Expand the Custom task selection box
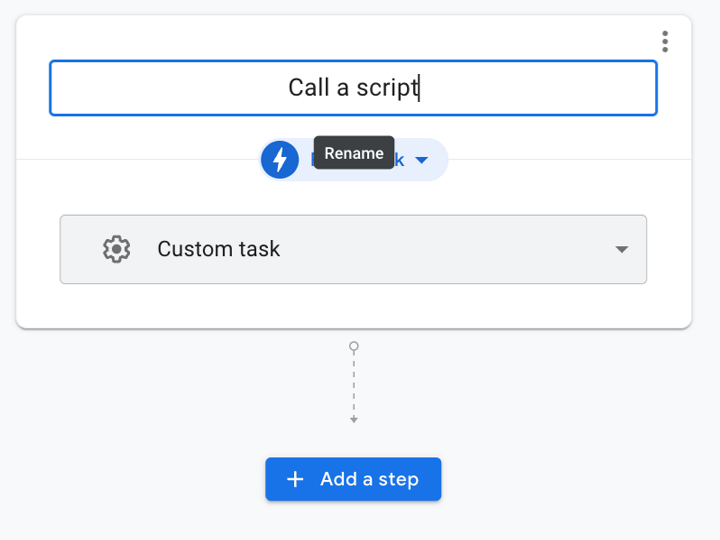This screenshot has height=540, width=720. point(400,249)
